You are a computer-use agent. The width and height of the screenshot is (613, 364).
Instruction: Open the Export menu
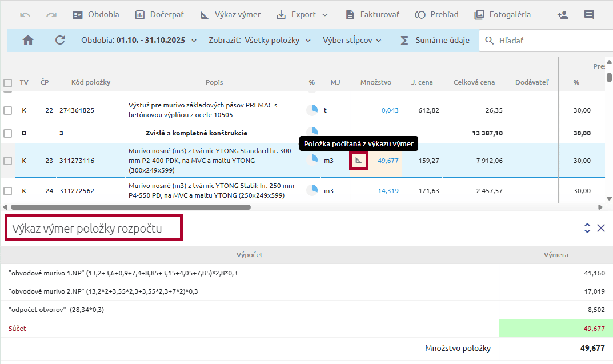[x=302, y=15]
